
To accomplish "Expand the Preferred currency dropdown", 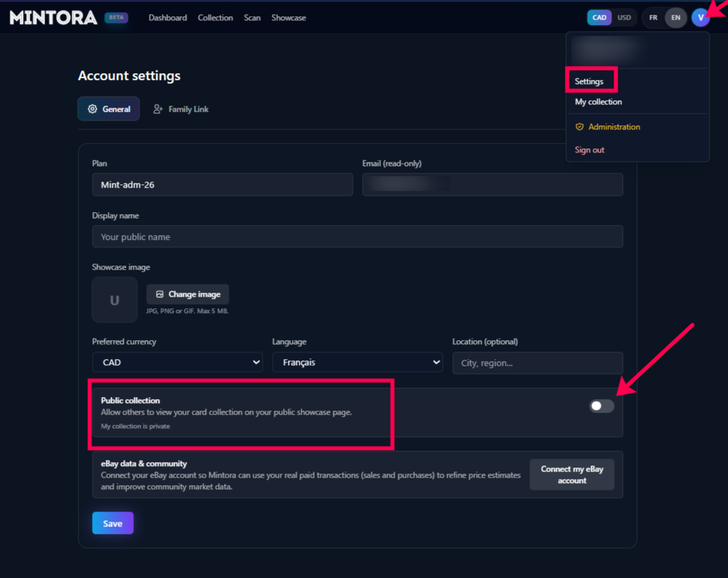I will click(x=177, y=363).
